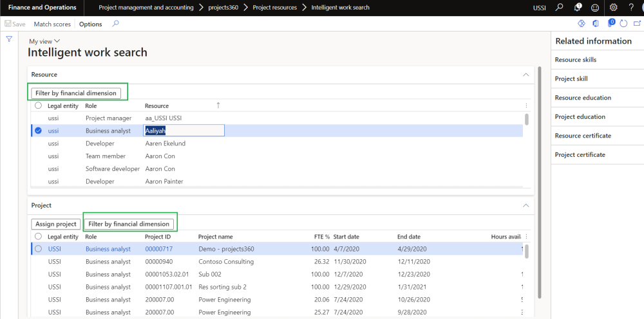
Task: Open the settings gear
Action: pyautogui.click(x=613, y=8)
